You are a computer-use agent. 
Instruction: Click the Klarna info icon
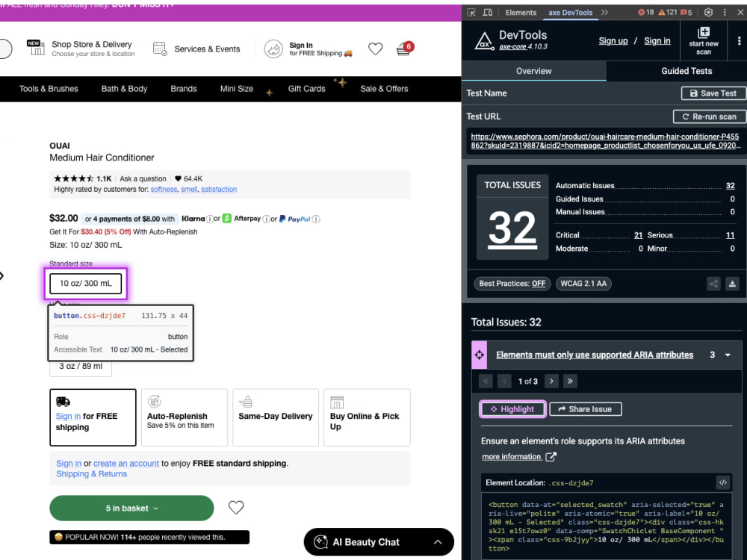click(x=210, y=219)
